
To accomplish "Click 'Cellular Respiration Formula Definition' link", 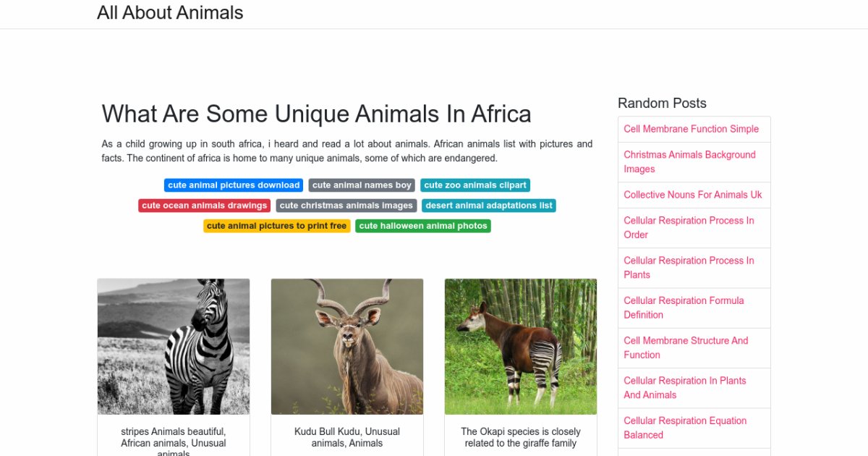I will coord(684,308).
